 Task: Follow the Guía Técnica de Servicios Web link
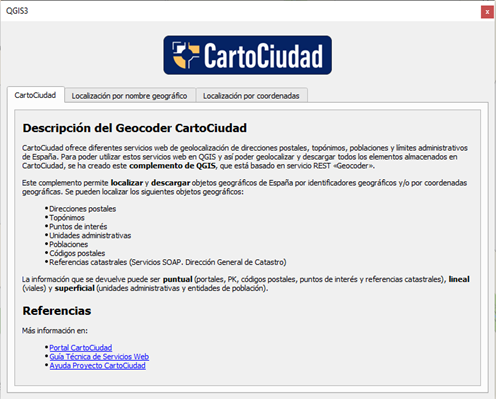click(x=99, y=357)
